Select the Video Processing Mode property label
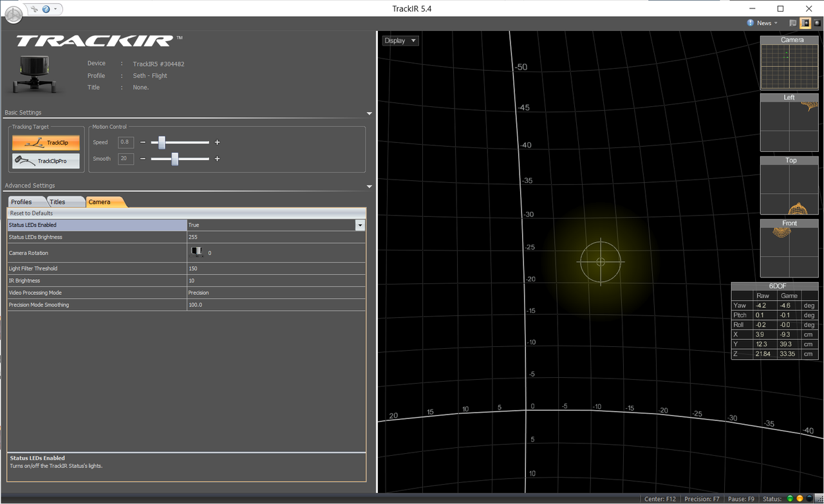 (x=97, y=293)
